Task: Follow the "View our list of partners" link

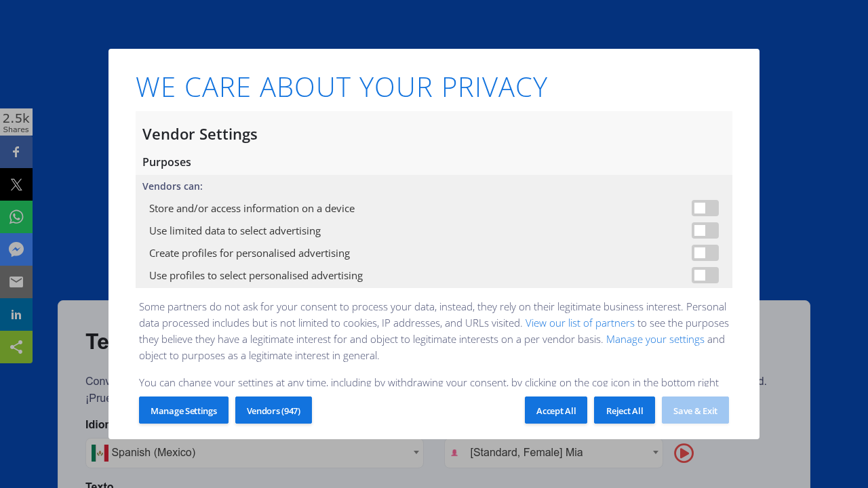Action: [x=580, y=323]
